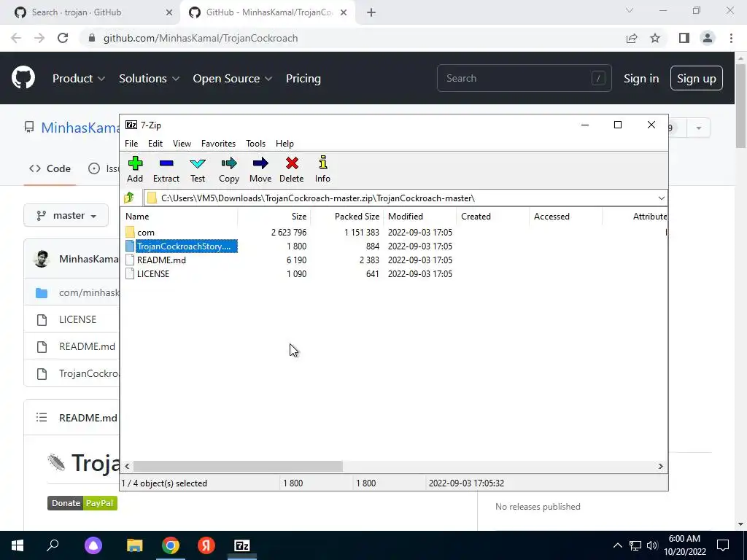Select the com folder icon in file list
Viewport: 747px width, 560px height.
[x=130, y=233]
